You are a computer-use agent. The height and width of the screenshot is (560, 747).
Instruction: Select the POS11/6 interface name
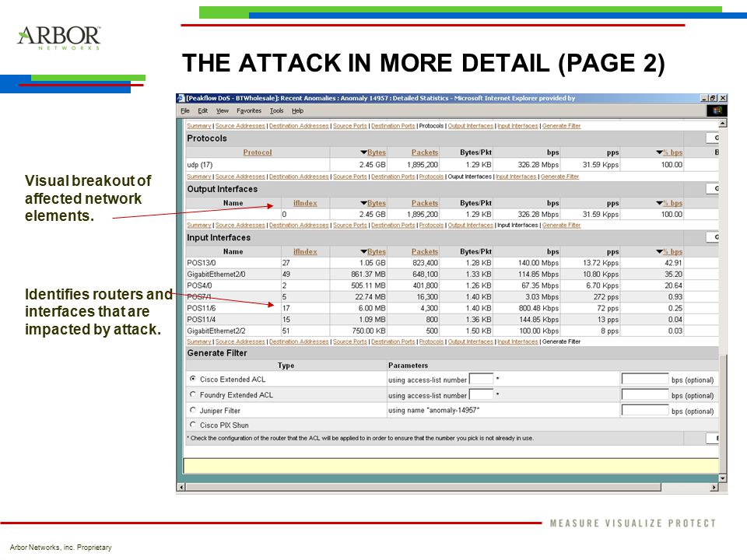pos(201,308)
